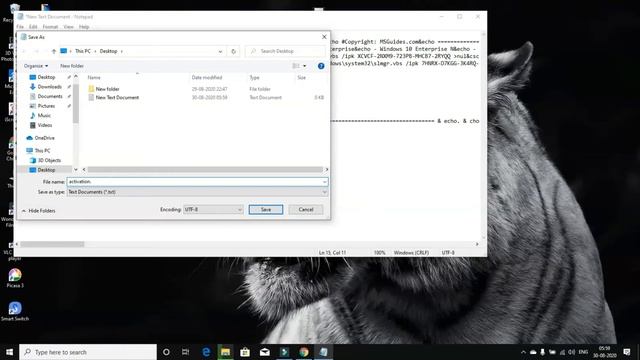
Task: Click the Forward navigation arrow
Action: 36,51
